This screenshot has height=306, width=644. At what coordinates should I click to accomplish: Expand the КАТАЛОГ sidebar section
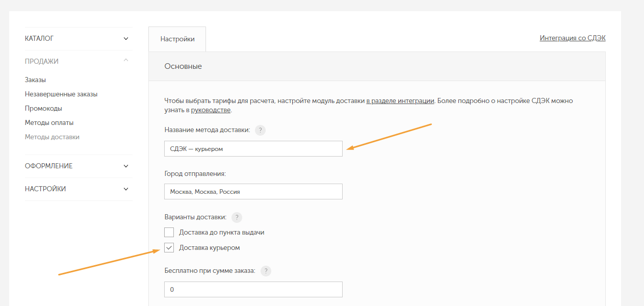[x=79, y=38]
